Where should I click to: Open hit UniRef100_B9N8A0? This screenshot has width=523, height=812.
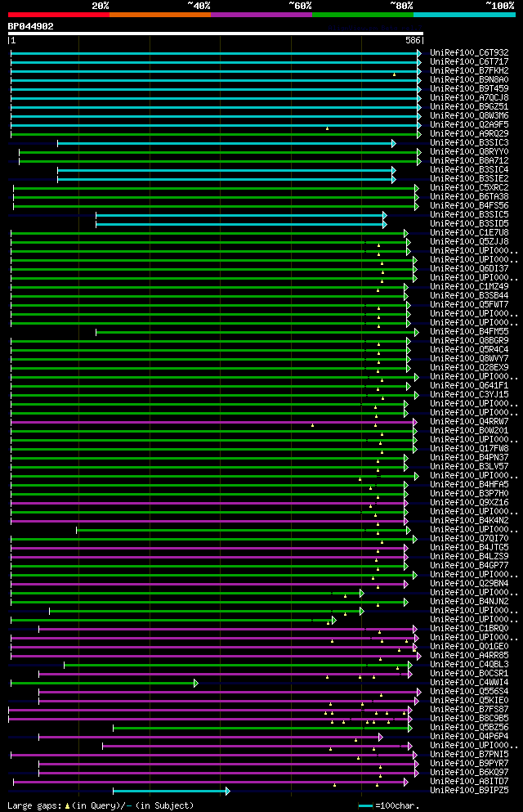point(469,80)
